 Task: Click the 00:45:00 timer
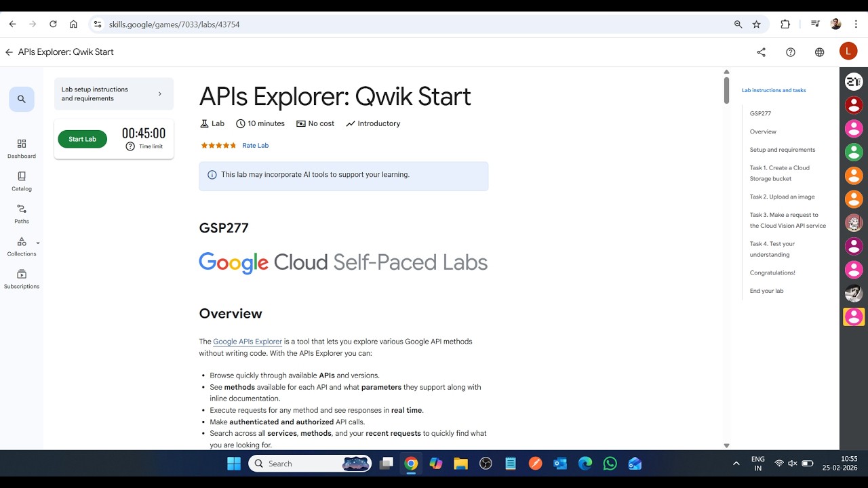144,134
